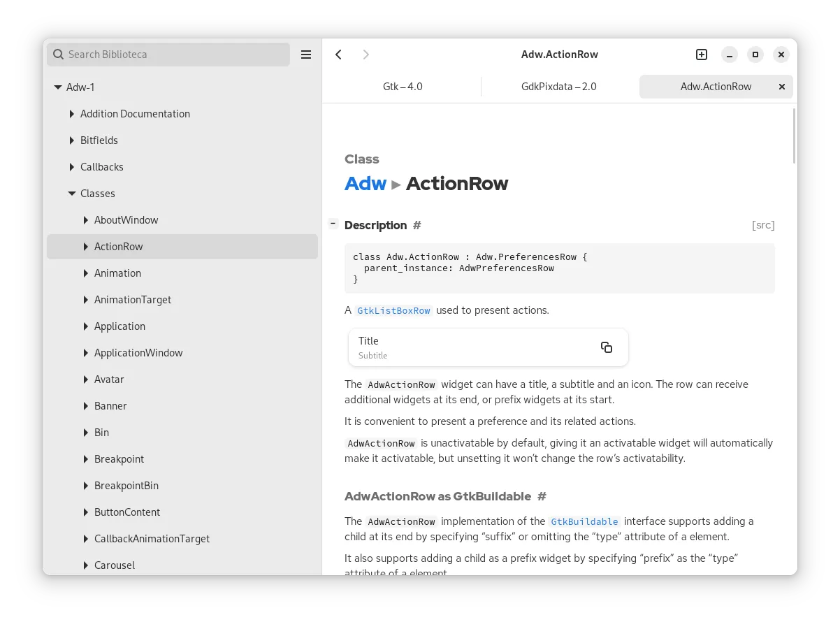840x622 pixels.
Task: Collapse the Adw-1 tree node
Action: coord(58,87)
